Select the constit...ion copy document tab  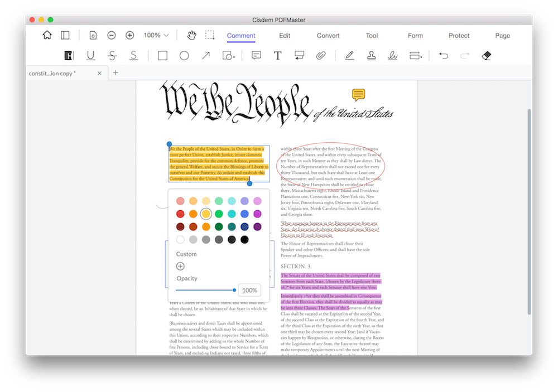click(67, 73)
